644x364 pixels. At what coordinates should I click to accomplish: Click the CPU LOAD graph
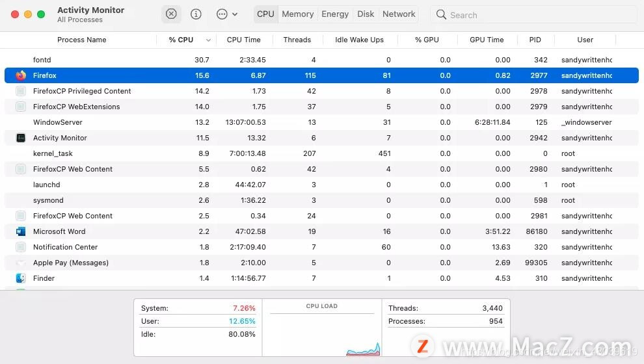click(322, 332)
